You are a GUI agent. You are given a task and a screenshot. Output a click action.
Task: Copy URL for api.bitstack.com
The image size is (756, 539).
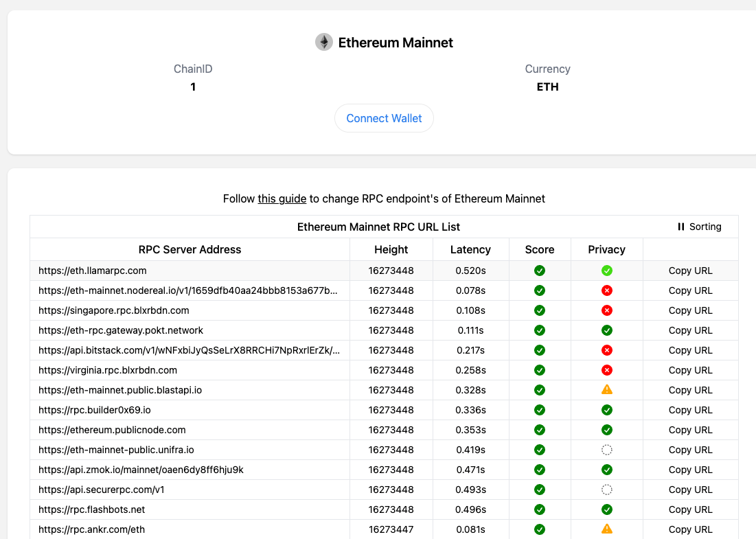(x=691, y=350)
